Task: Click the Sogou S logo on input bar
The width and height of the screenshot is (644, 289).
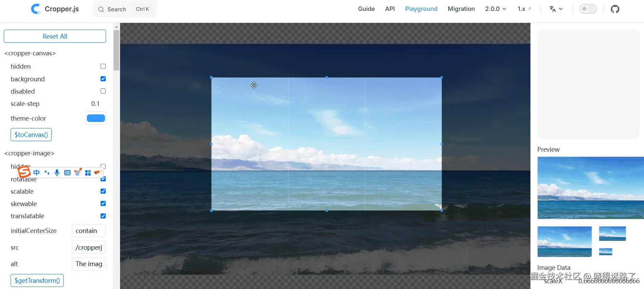Action: click(24, 172)
